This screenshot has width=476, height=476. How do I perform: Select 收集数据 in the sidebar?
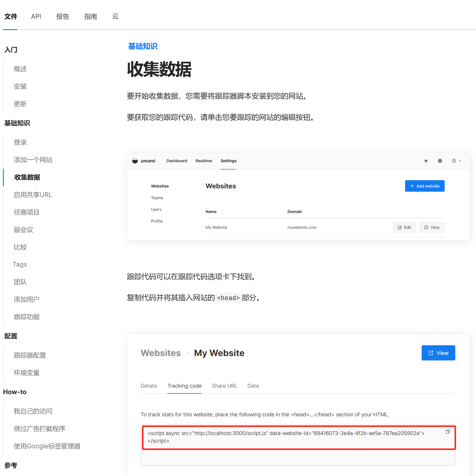click(x=27, y=177)
